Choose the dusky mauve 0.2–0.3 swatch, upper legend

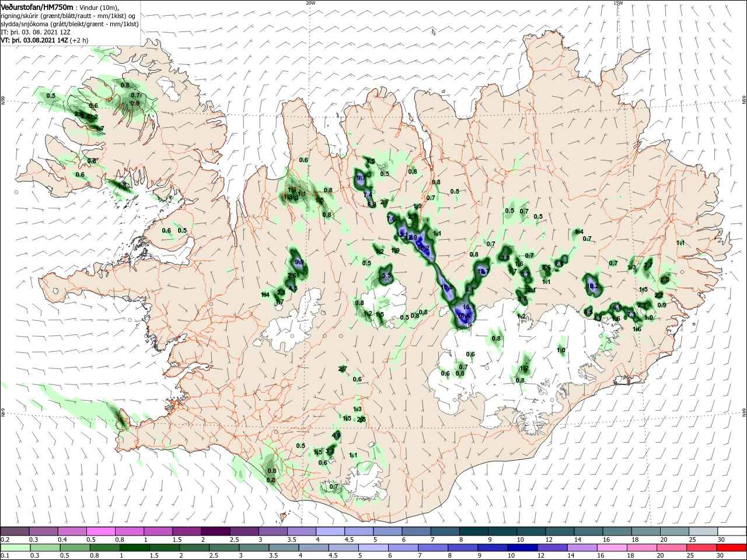click(x=15, y=531)
